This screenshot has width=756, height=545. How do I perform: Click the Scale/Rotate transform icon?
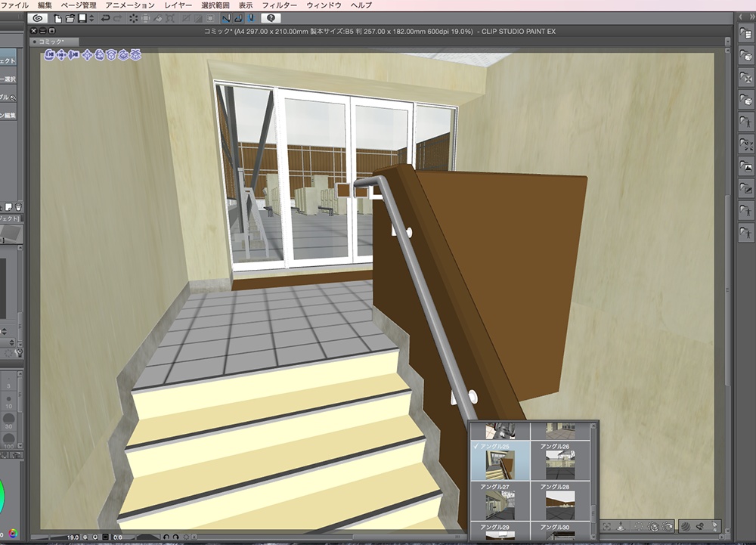click(x=169, y=18)
